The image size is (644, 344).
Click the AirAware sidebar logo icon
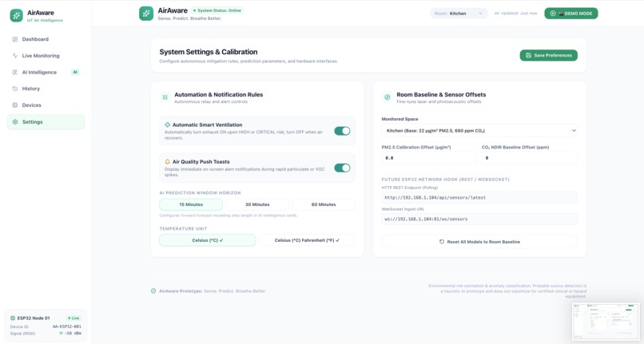tap(17, 16)
